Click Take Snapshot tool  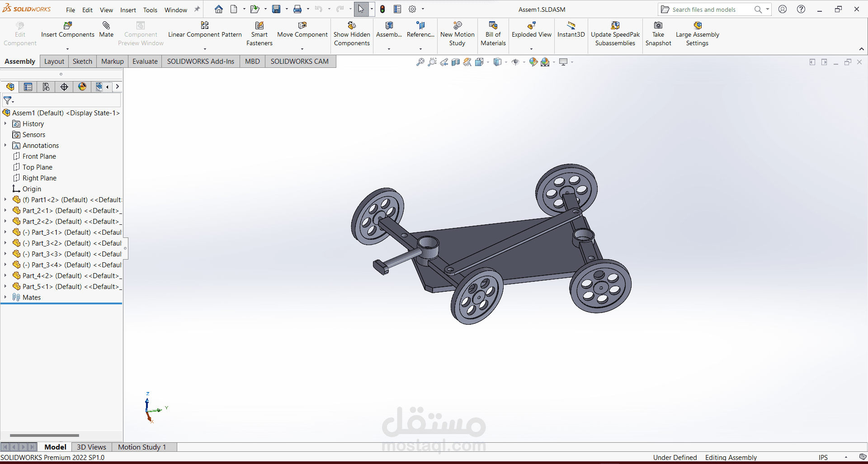click(x=658, y=34)
